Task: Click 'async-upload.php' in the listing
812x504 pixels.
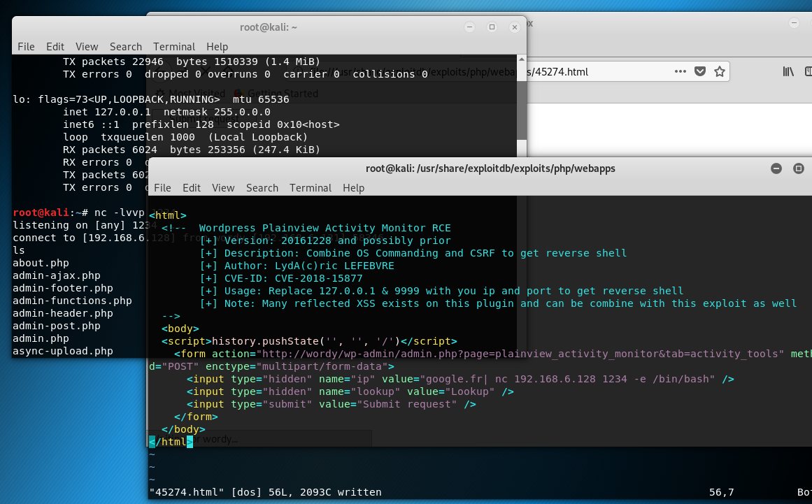Action: 63,351
